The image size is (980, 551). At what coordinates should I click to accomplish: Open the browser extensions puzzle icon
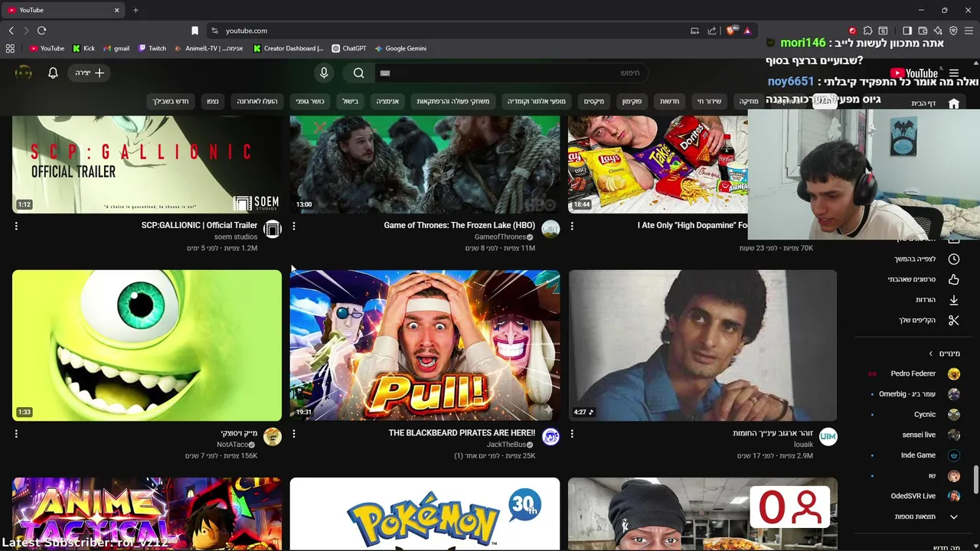(867, 31)
